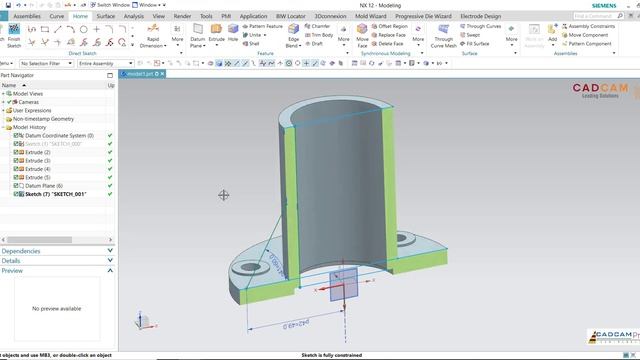Select the Pattern Feature command
This screenshot has height=360, width=640.
tap(262, 26)
